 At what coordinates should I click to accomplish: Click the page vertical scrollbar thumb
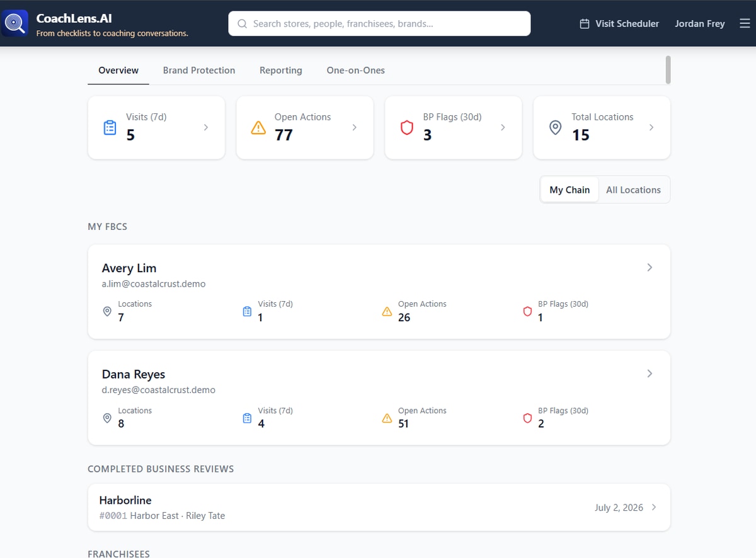[x=668, y=70]
